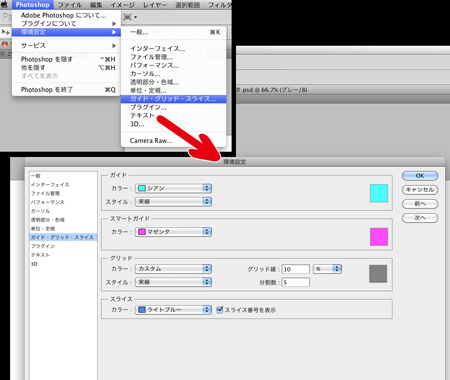Click the キャンセル button
The image size is (450, 380).
coord(420,190)
